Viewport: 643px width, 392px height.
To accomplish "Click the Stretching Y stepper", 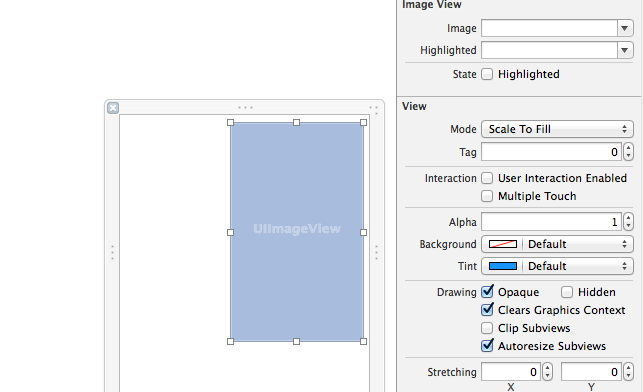I will (x=629, y=372).
